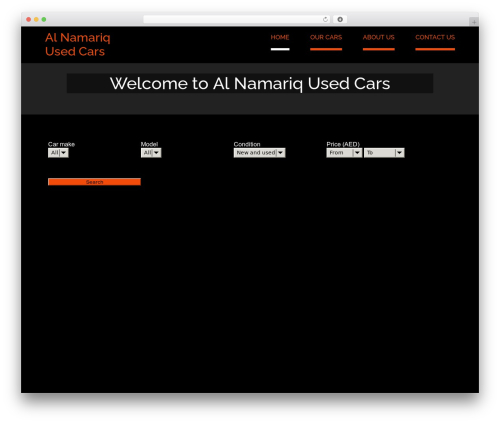The height and width of the screenshot is (423, 500).
Task: Click the round download icon beside address bar
Action: point(340,20)
